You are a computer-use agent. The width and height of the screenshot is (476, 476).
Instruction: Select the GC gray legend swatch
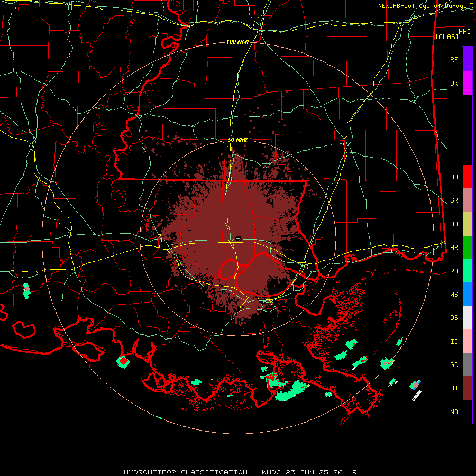pos(467,364)
